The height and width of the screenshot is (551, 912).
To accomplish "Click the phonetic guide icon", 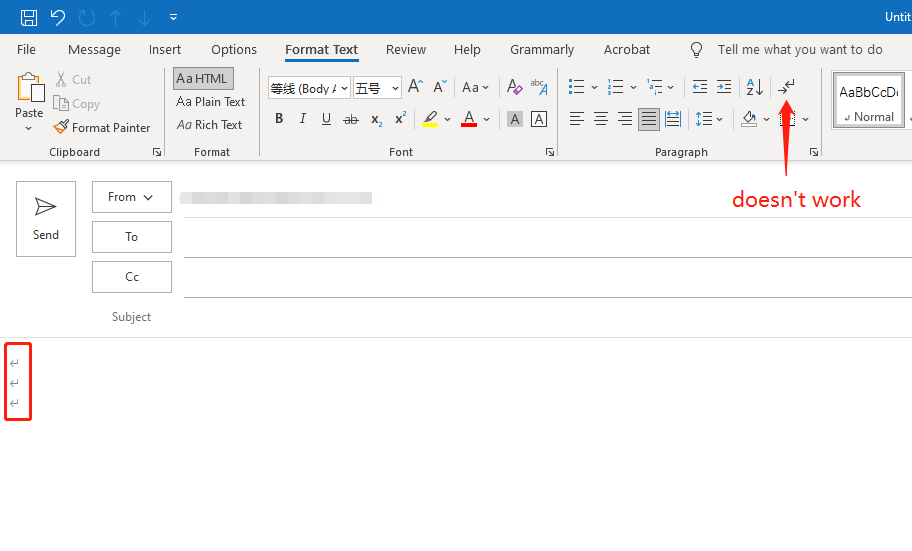I will [539, 87].
